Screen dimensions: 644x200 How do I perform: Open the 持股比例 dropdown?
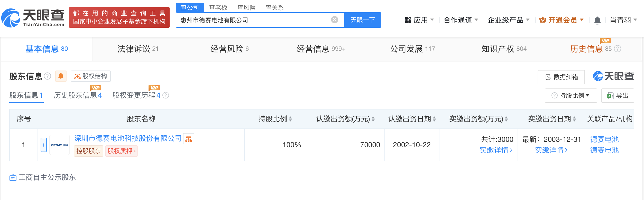571,96
